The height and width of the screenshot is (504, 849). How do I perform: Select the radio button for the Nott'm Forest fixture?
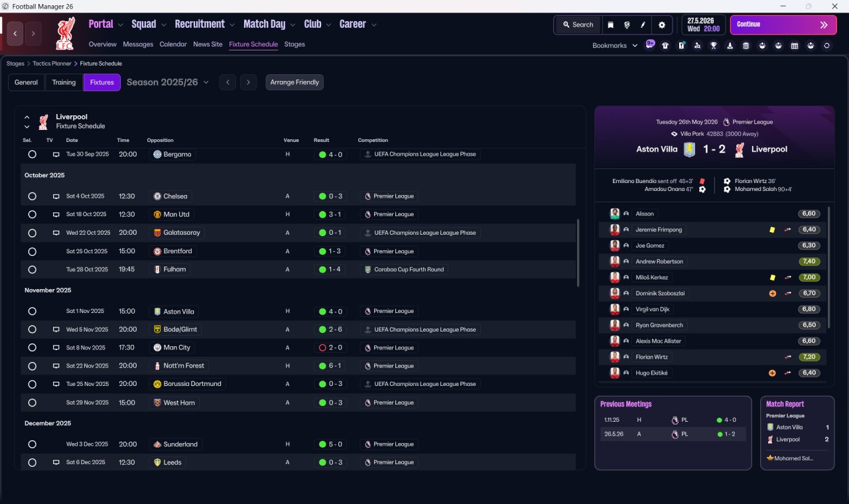pyautogui.click(x=32, y=366)
